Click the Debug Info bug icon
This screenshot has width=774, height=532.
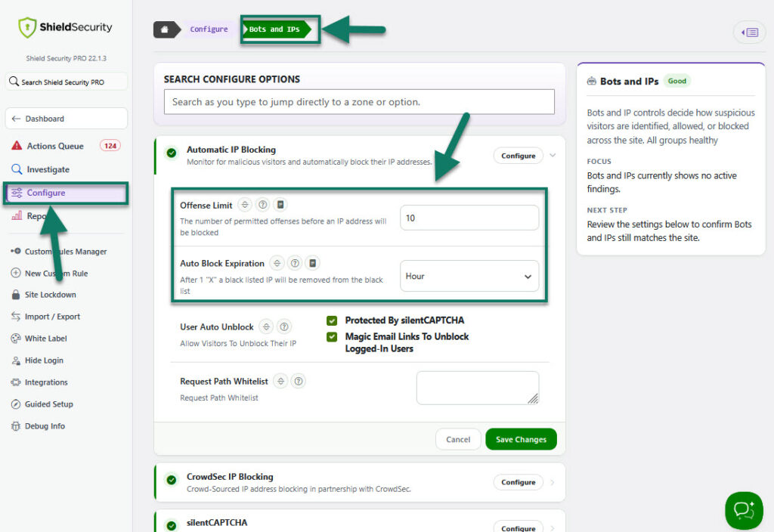tap(16, 426)
